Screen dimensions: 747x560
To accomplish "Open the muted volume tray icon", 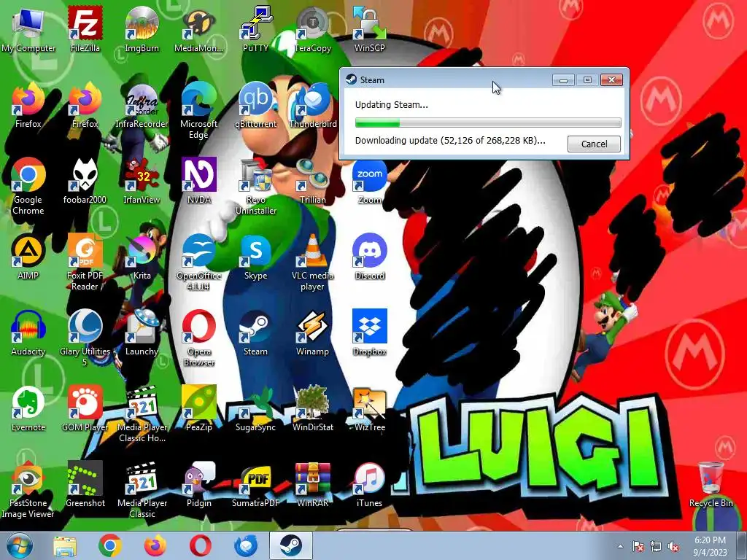I will (x=673, y=547).
